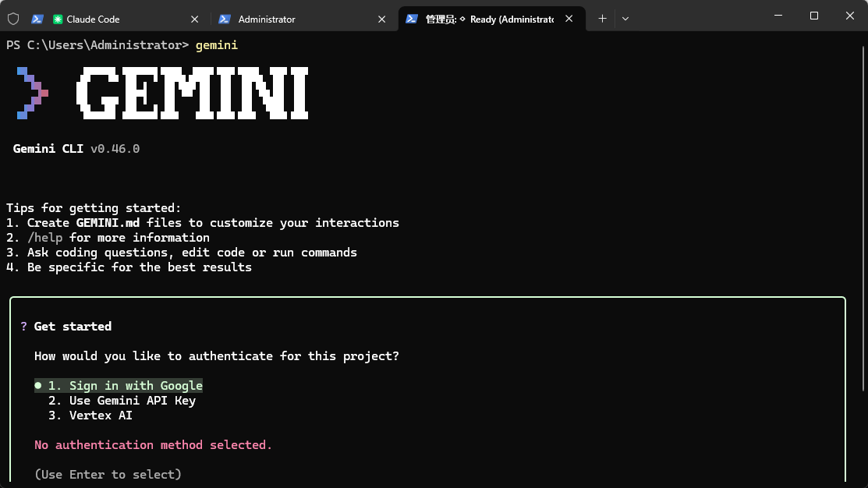The height and width of the screenshot is (488, 868).
Task: Click PowerShell icon on Administrator tab
Action: click(224, 19)
